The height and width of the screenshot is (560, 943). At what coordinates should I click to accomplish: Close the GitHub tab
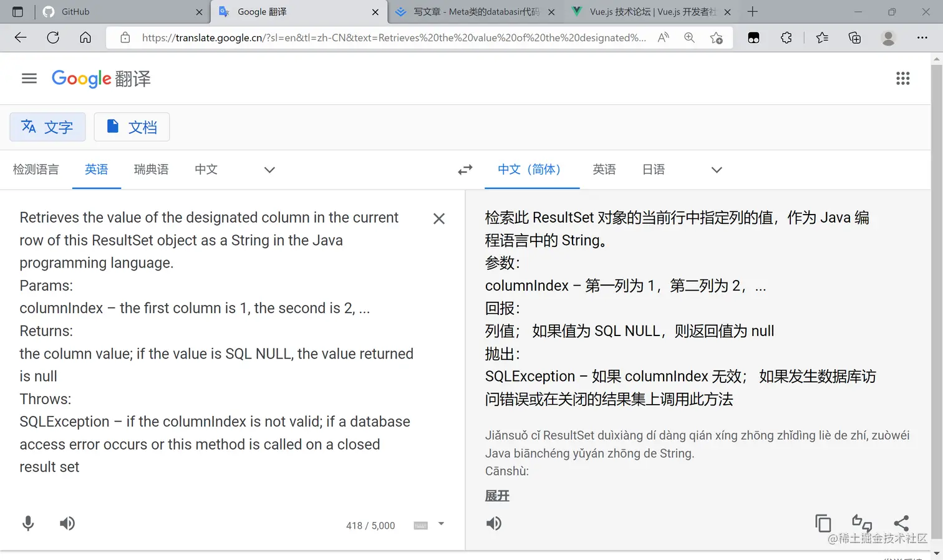[199, 12]
